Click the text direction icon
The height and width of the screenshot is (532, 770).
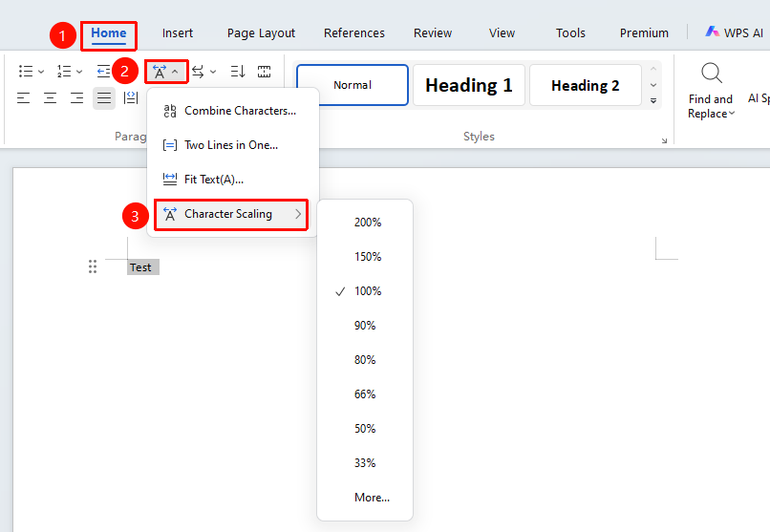tap(198, 72)
